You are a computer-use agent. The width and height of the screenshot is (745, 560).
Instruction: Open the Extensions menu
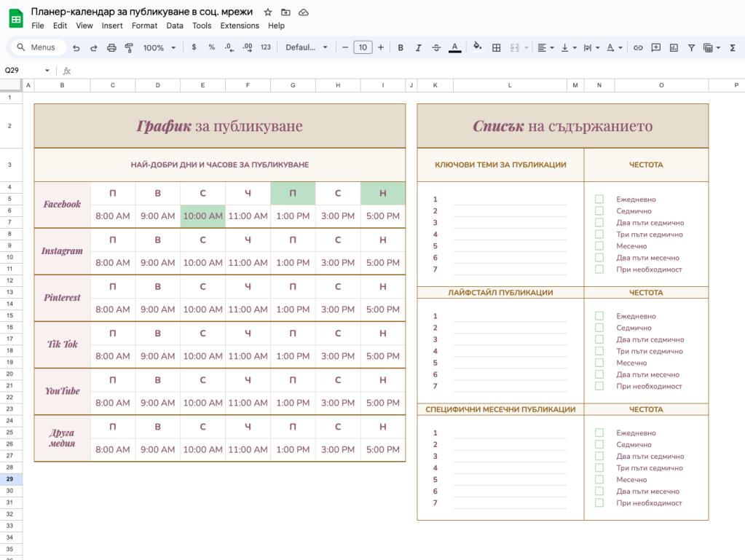240,25
